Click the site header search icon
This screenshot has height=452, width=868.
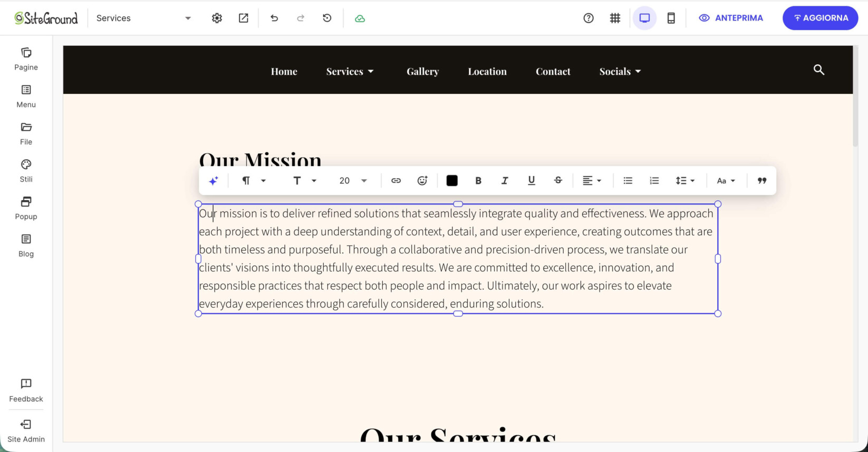pos(818,70)
